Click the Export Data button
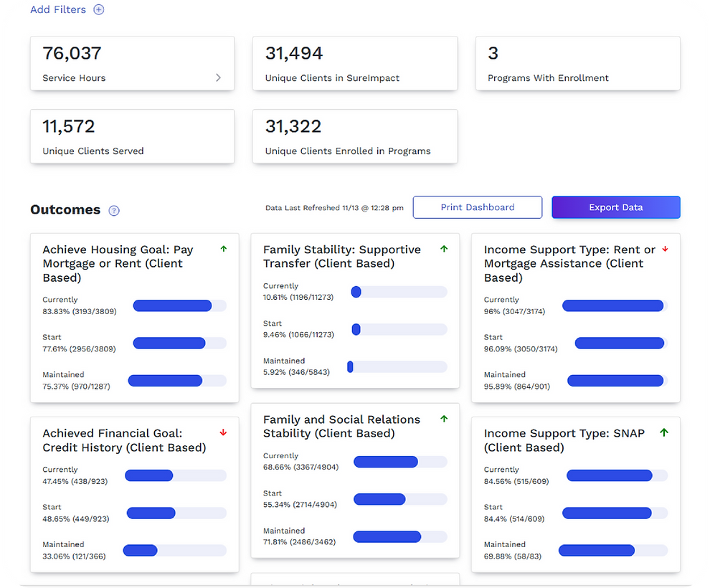The height and width of the screenshot is (588, 710). [x=615, y=207]
